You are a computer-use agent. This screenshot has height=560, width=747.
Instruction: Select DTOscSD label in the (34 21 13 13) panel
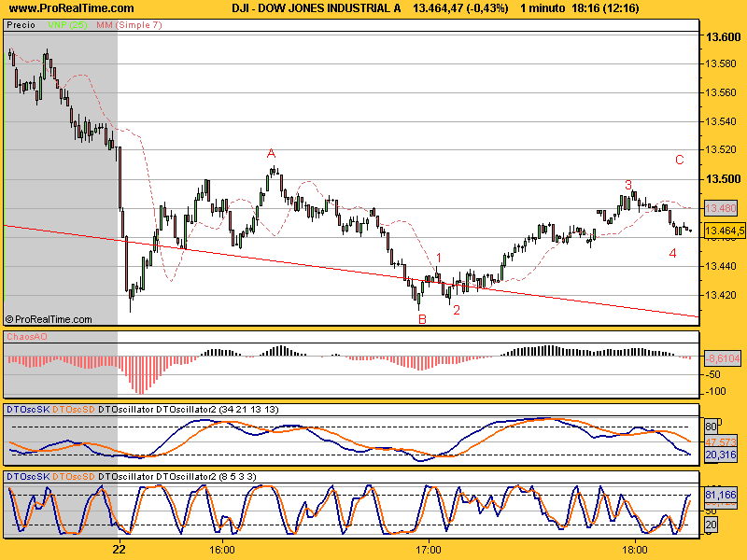tap(74, 410)
